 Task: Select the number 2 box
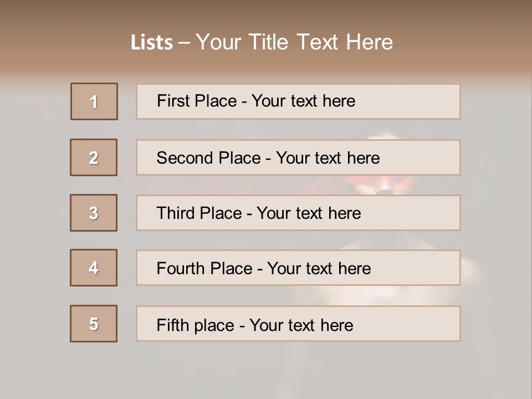(x=94, y=157)
